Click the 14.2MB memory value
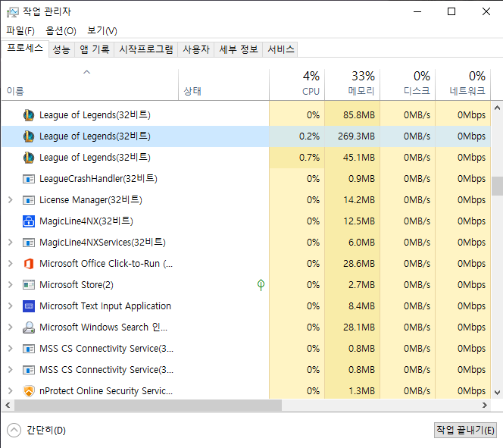Viewport: 503px width, 448px height. (x=358, y=200)
